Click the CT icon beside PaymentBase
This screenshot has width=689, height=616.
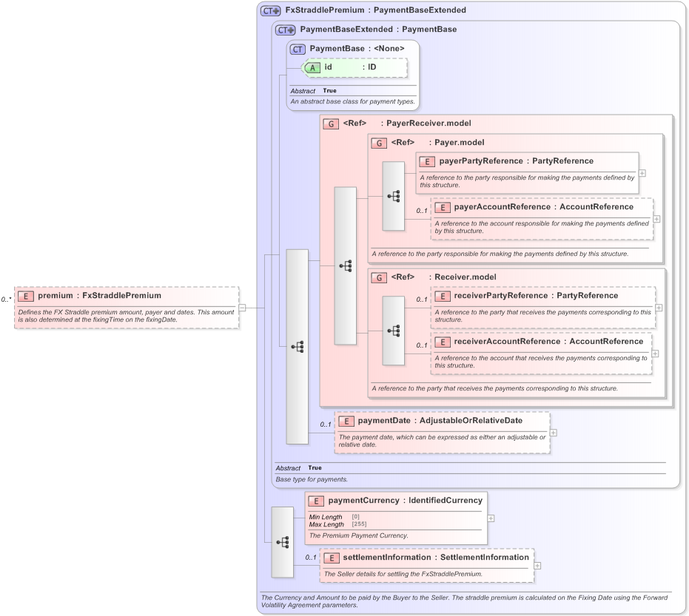point(298,49)
